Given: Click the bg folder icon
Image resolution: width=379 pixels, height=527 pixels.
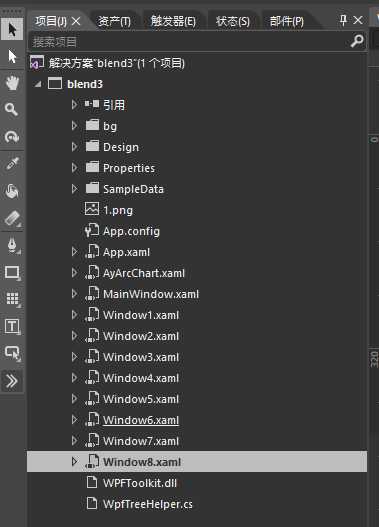Looking at the screenshot, I should click(x=92, y=125).
